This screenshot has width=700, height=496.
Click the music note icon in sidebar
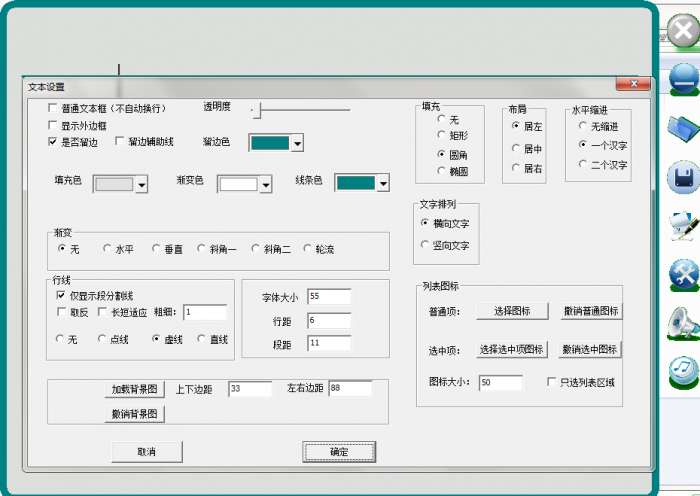(x=684, y=372)
